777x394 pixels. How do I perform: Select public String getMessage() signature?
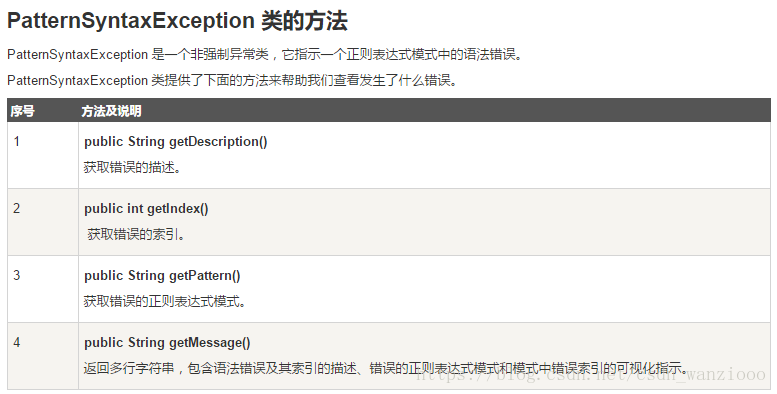[167, 342]
